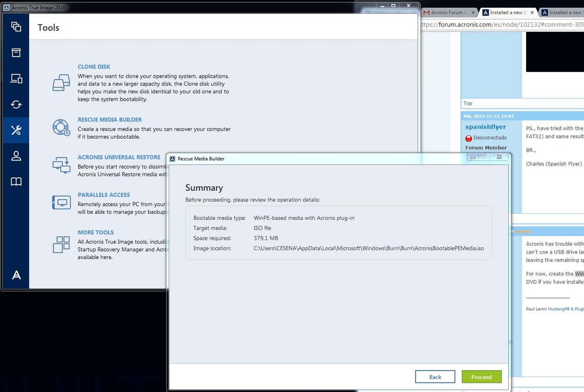
Task: Click the Acronis A logo in sidebar
Action: [x=16, y=275]
